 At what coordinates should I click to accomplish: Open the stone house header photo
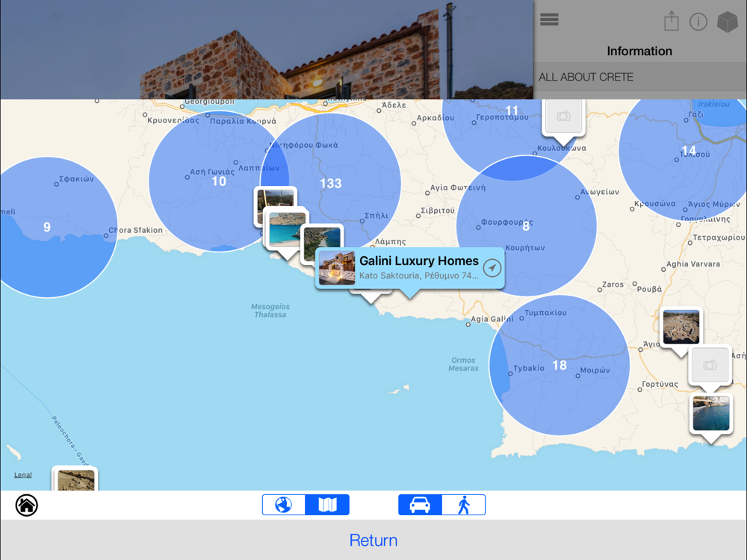coord(267,49)
